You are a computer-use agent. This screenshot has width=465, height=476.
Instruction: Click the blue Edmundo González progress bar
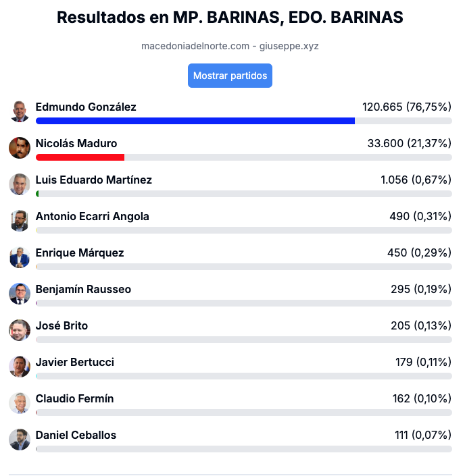195,121
